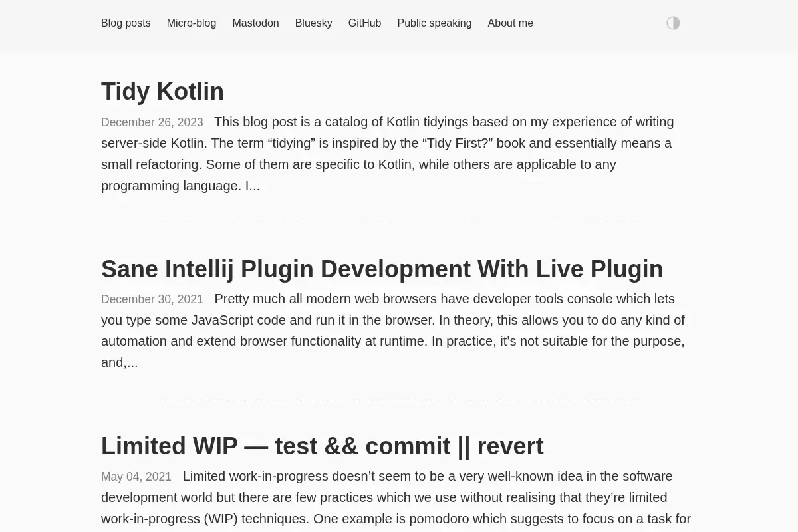Screen dimensions: 798x532
Task: Click the excerpt line starting 'automation and extend browser'
Action: [393, 341]
